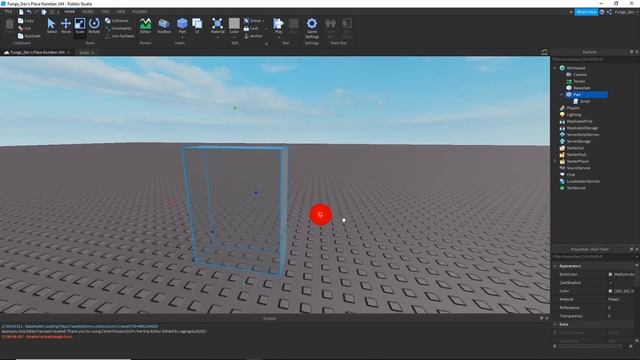Open the Material dropdown arrow
The height and width of the screenshot is (360, 640).
(x=218, y=37)
